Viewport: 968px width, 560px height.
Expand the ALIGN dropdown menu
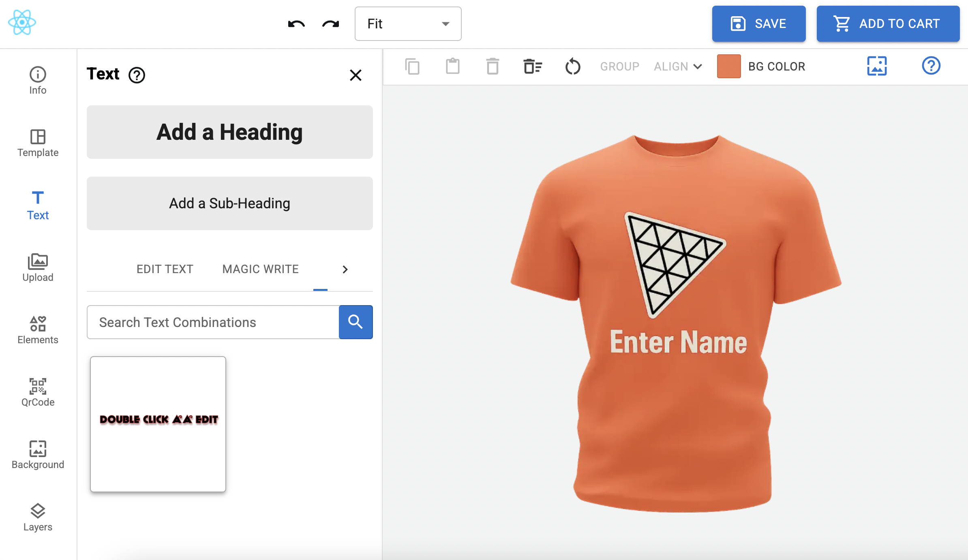tap(678, 66)
